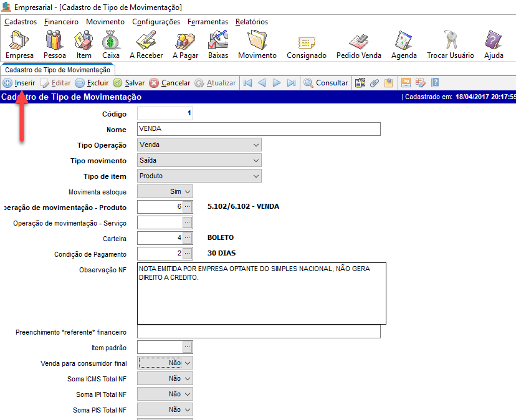Click the Inserir button
Viewport: 516px width, 420px height.
(x=19, y=83)
